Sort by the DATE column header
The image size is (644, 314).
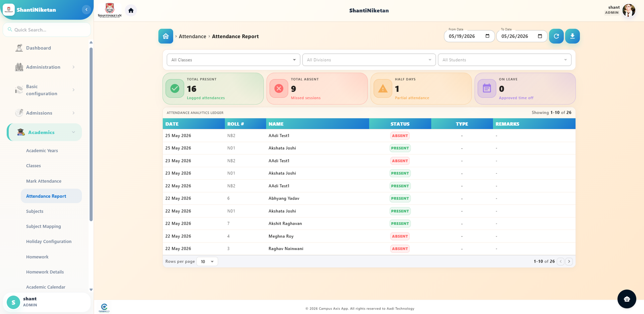(194, 124)
